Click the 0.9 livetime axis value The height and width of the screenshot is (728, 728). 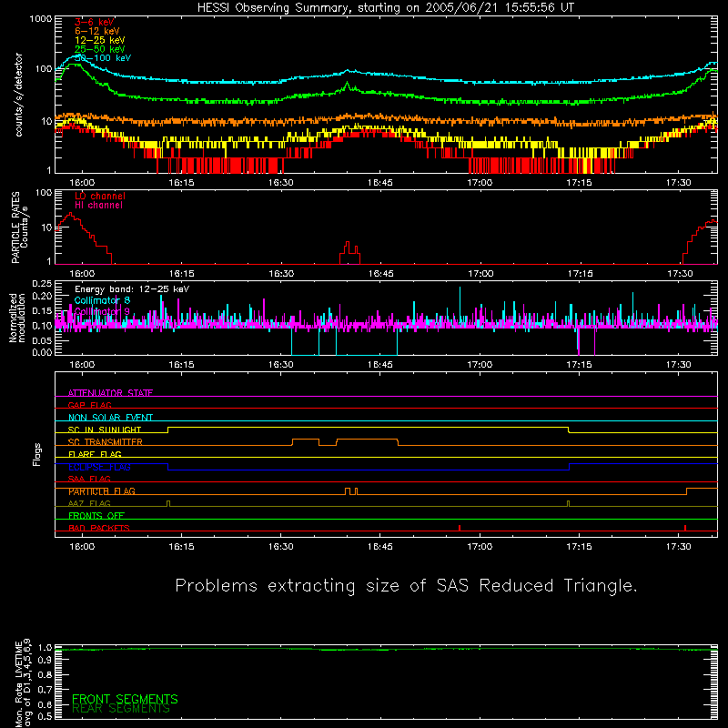(45, 661)
